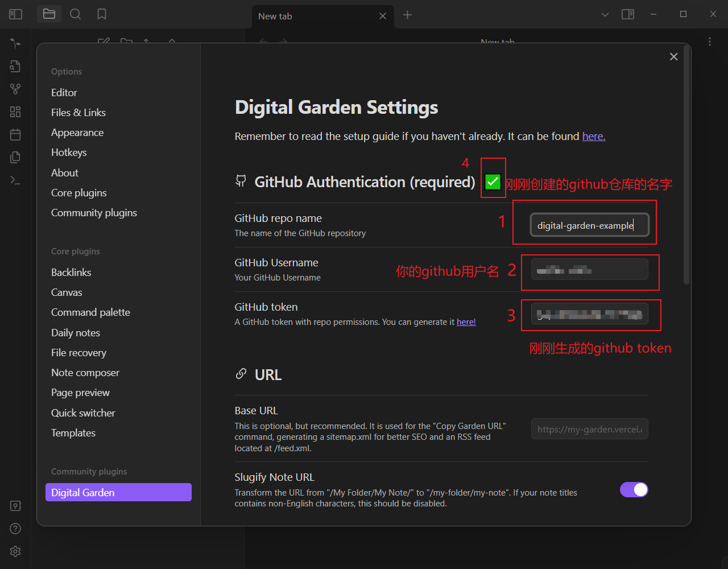Switch to the New tab
The width and height of the screenshot is (728, 569).
pyautogui.click(x=275, y=16)
